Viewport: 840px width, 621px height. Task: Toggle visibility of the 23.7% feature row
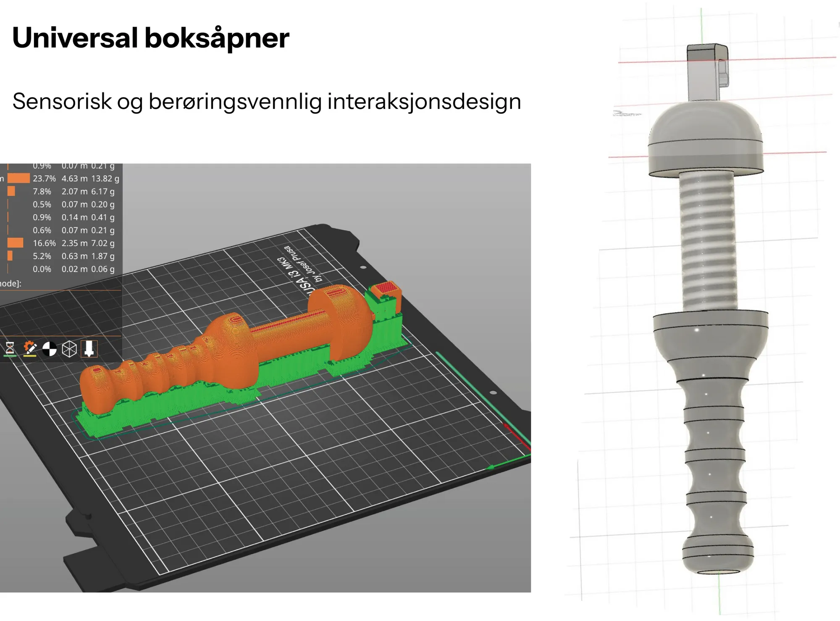coord(45,179)
